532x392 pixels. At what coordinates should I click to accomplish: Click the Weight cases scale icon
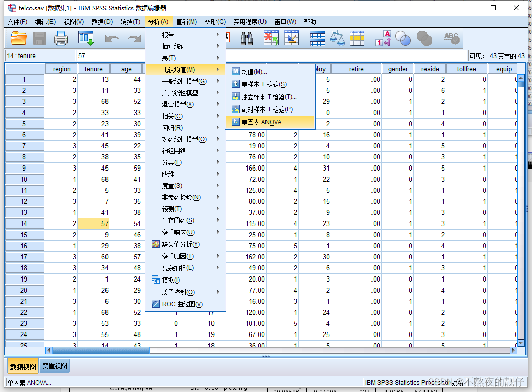coord(337,38)
